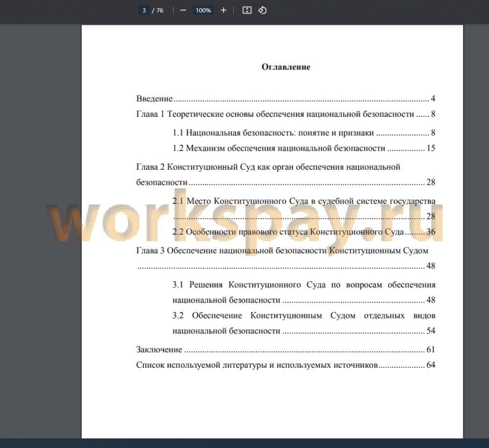This screenshot has height=448, width=489.
Task: Click the 100% zoom level field
Action: pos(203,10)
